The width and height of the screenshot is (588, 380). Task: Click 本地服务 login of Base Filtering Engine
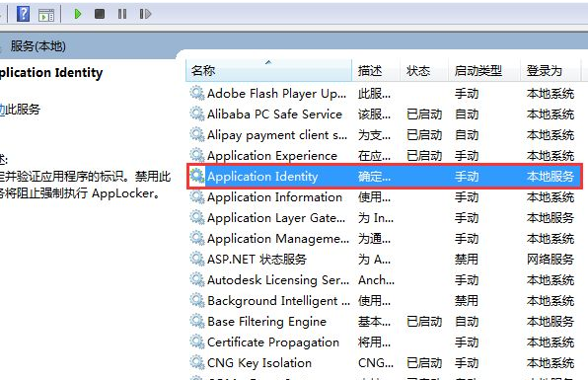(x=551, y=322)
